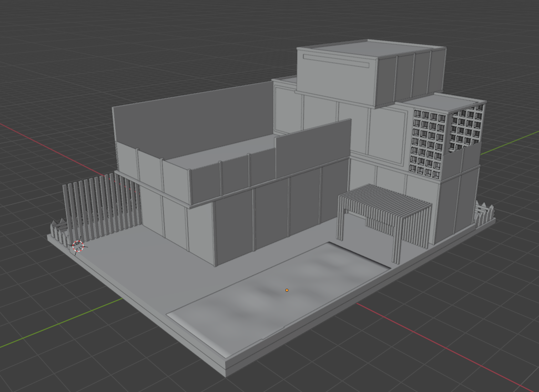Select the topmost rooftop box volume

371,73
